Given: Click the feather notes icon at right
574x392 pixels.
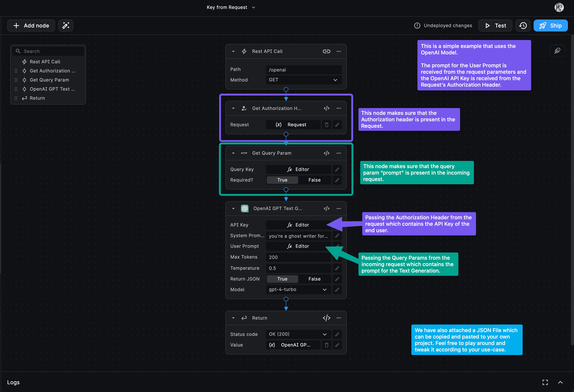Looking at the screenshot, I should (557, 51).
